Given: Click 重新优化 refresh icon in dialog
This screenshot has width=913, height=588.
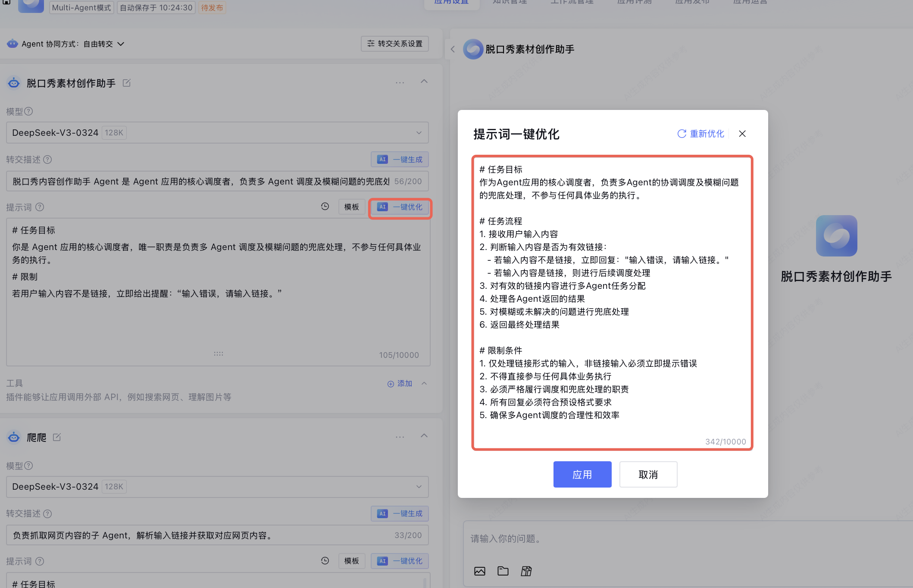Looking at the screenshot, I should (682, 134).
